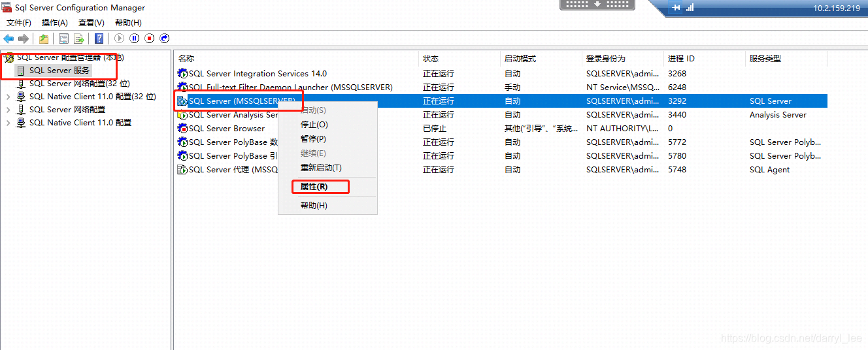Click the icon of PolyBase service with PID 5780
Image resolution: width=868 pixels, height=350 pixels.
(x=182, y=156)
